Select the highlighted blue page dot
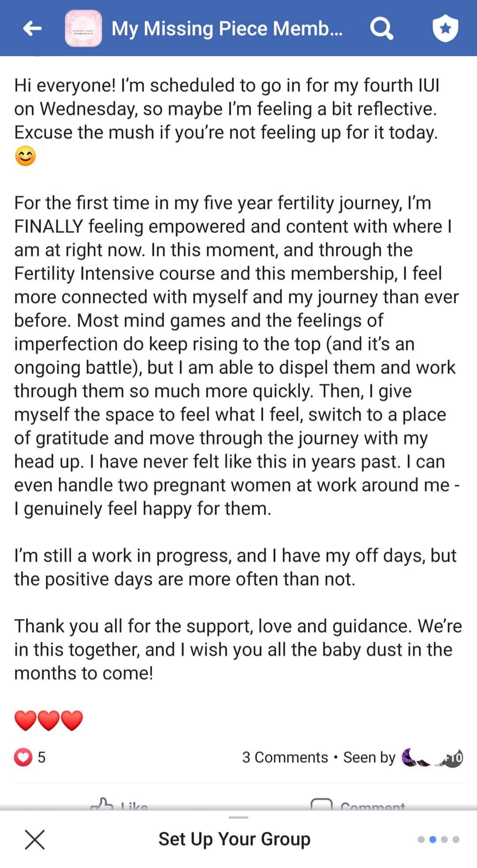 pos(433,839)
